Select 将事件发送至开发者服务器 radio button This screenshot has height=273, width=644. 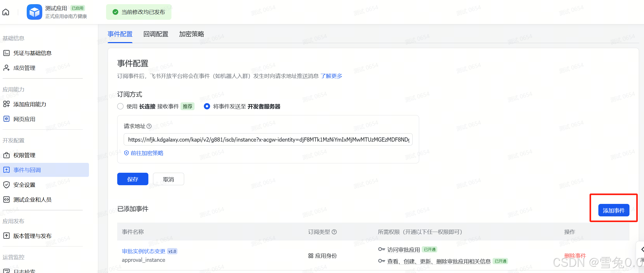pyautogui.click(x=207, y=106)
